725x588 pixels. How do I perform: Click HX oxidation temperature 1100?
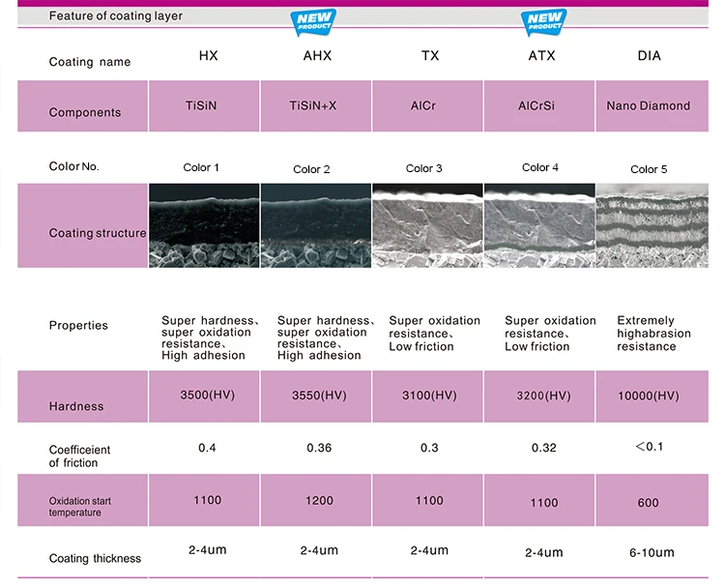(208, 500)
